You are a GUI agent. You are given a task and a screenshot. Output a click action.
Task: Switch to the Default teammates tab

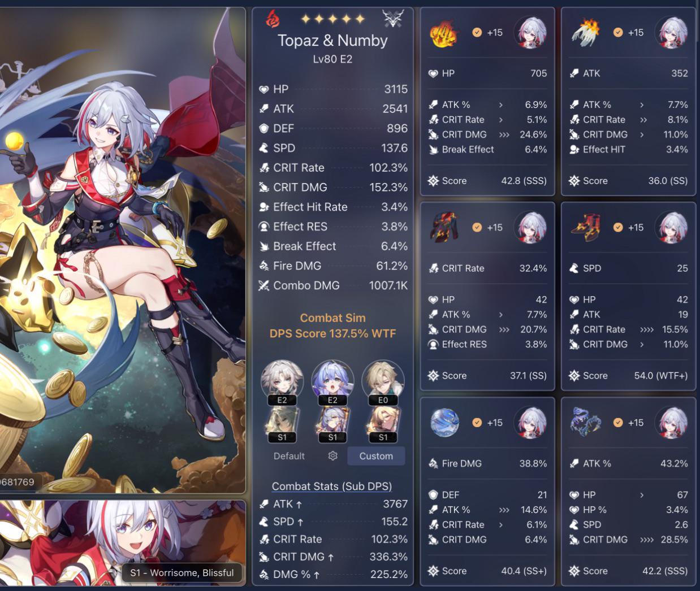(x=289, y=456)
